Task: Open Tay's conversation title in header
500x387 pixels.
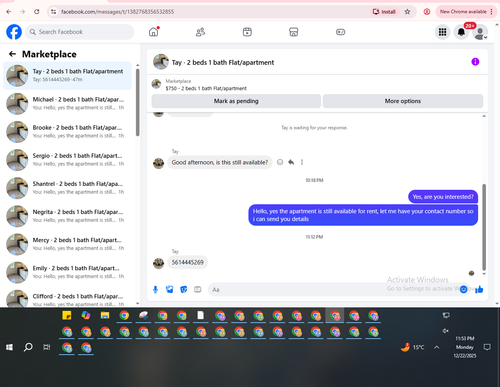Action: [223, 62]
